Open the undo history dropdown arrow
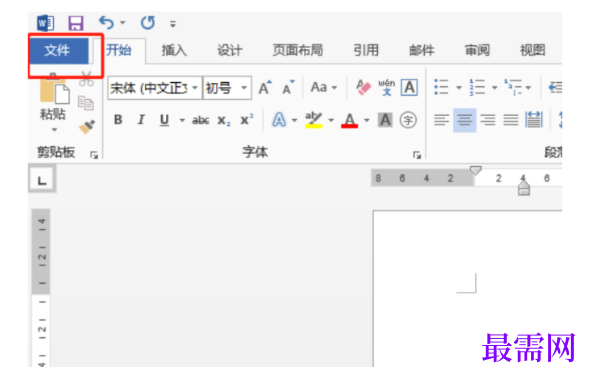 (x=123, y=23)
